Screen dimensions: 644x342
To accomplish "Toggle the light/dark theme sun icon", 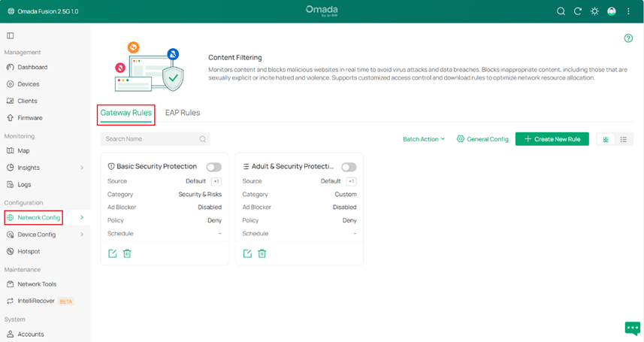I will (595, 11).
